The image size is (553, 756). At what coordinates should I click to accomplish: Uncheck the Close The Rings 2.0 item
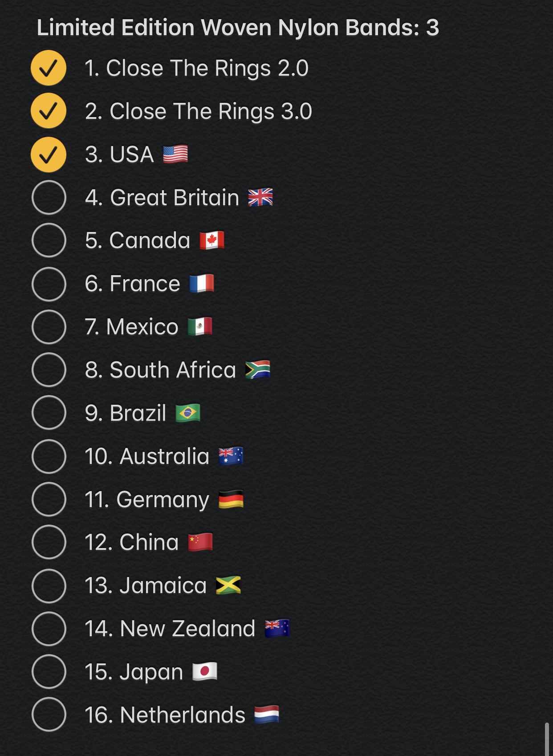(x=49, y=68)
